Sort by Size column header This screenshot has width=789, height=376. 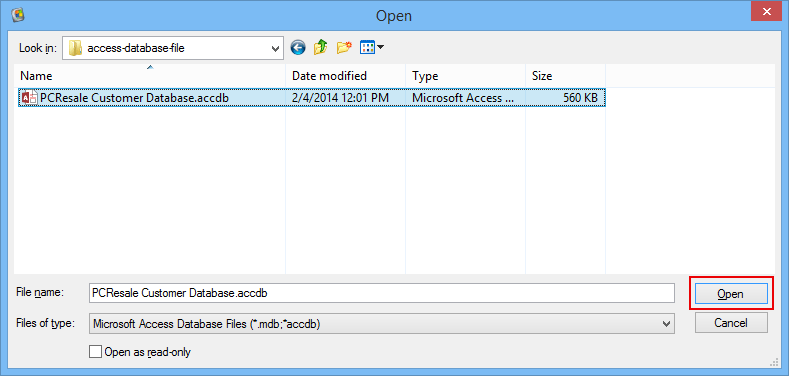566,76
